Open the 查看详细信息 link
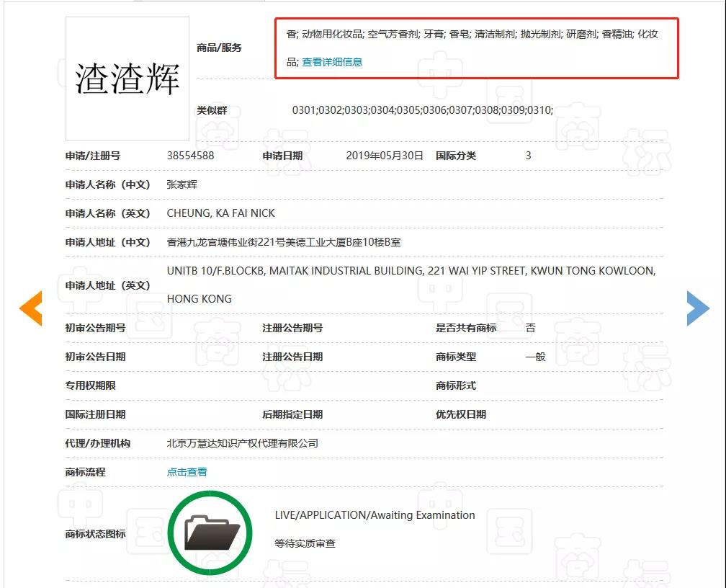 tap(332, 62)
